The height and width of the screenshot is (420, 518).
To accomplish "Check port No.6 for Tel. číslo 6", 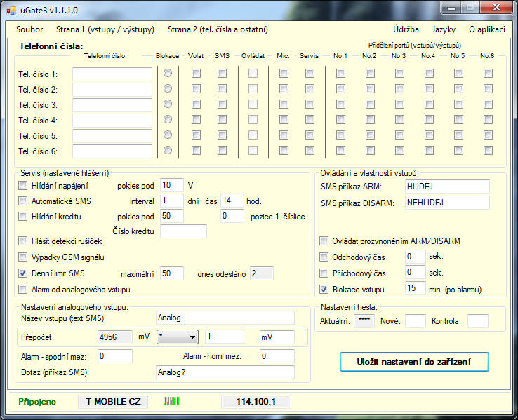I will [488, 151].
